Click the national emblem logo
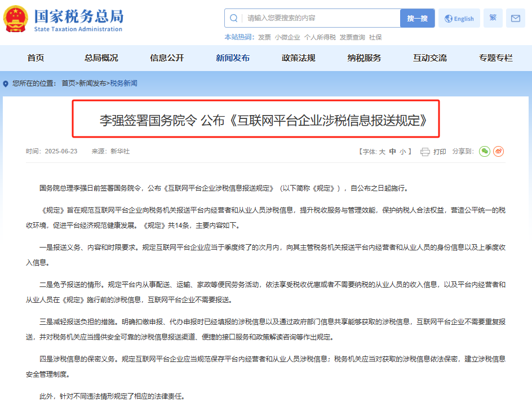The width and height of the screenshot is (532, 406). pyautogui.click(x=15, y=18)
